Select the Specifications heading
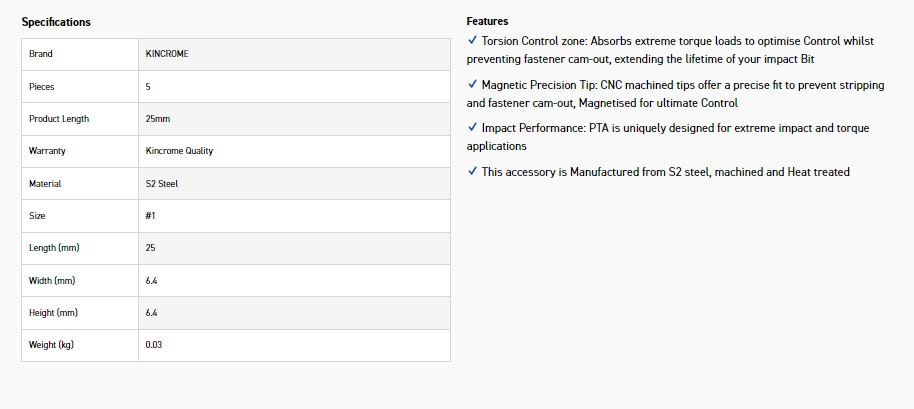This screenshot has height=409, width=914. (56, 22)
